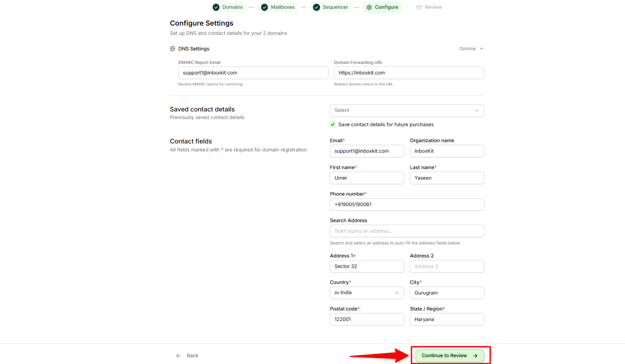The image size is (625, 364).
Task: Click the DMARC Report Email field
Action: point(253,73)
